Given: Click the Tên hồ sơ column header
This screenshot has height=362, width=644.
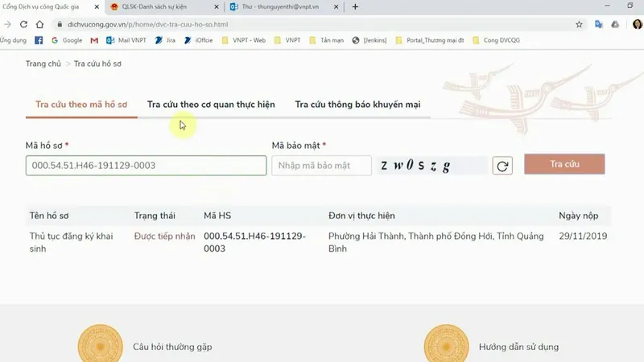Looking at the screenshot, I should [x=49, y=216].
